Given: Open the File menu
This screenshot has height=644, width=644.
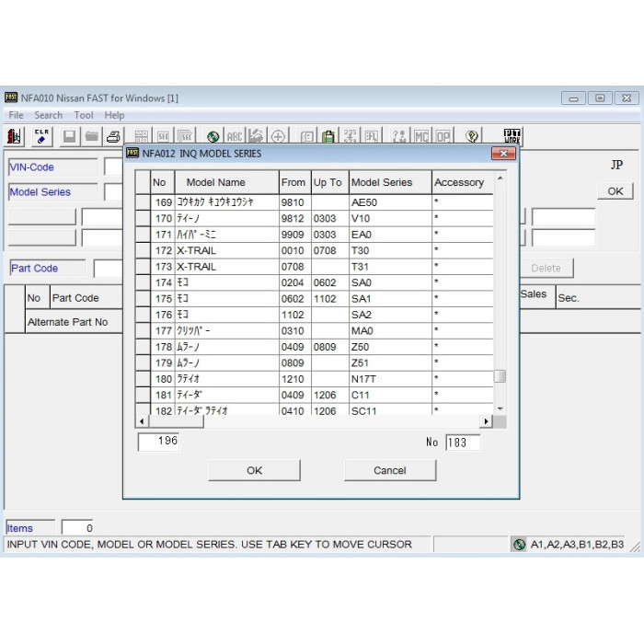Looking at the screenshot, I should click(x=16, y=115).
